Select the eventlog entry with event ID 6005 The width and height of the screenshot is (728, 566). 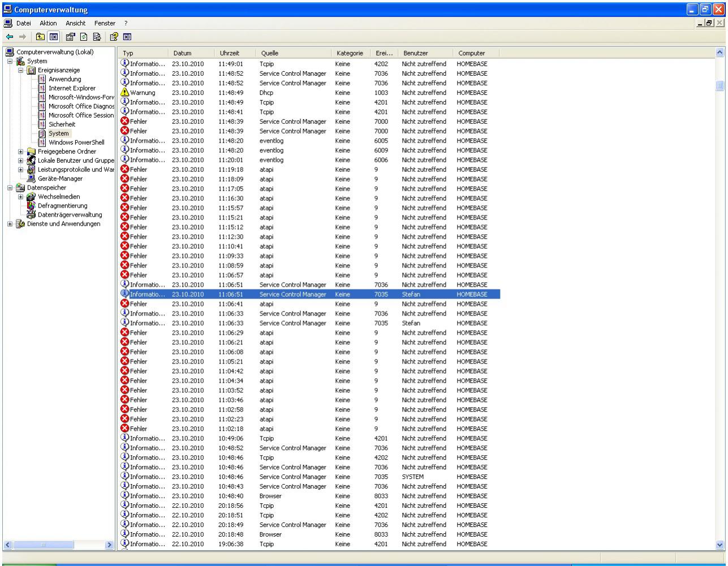[x=310, y=141]
